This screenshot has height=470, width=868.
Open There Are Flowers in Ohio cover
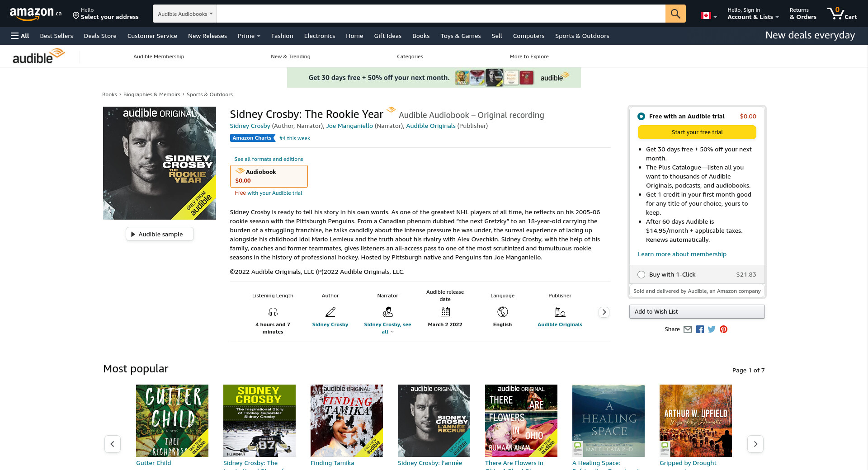click(x=521, y=421)
